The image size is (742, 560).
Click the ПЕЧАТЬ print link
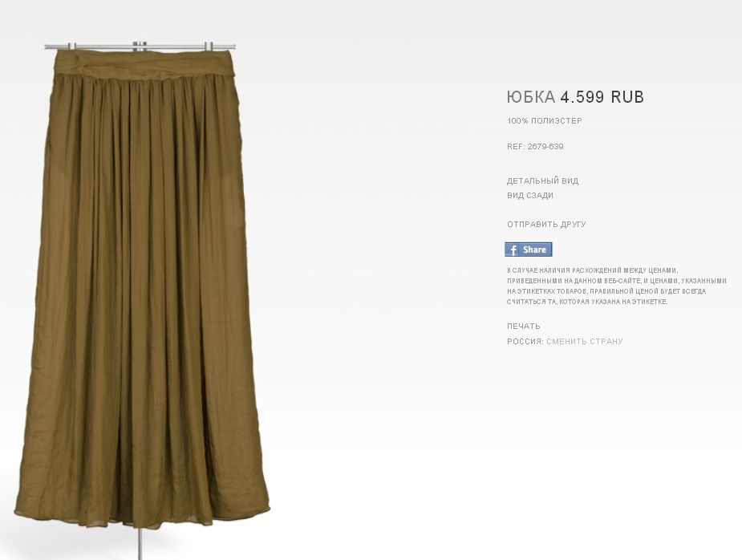pos(523,327)
